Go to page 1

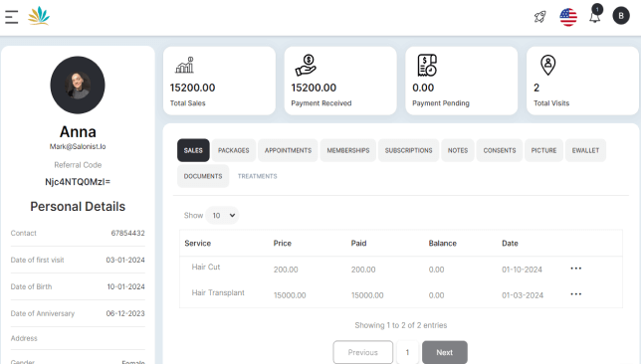pos(407,352)
